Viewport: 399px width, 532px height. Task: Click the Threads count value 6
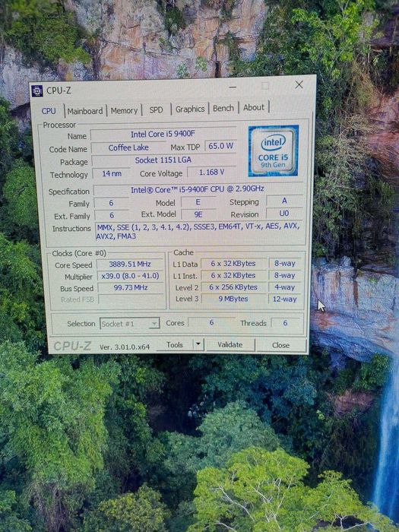coord(285,323)
